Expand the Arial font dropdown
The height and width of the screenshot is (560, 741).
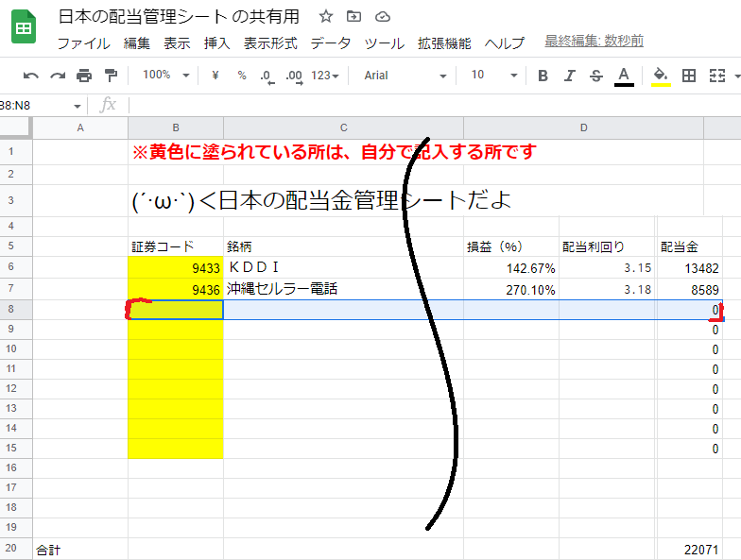[x=405, y=76]
